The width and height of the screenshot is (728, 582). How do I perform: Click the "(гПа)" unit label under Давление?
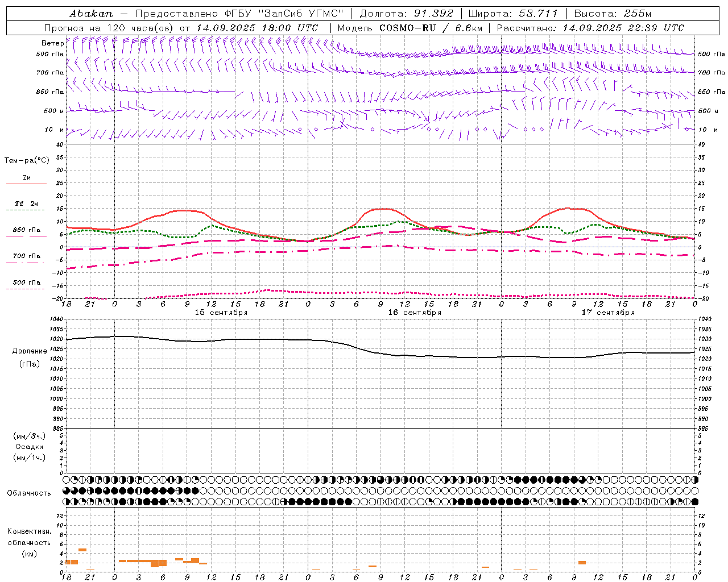[x=30, y=364]
